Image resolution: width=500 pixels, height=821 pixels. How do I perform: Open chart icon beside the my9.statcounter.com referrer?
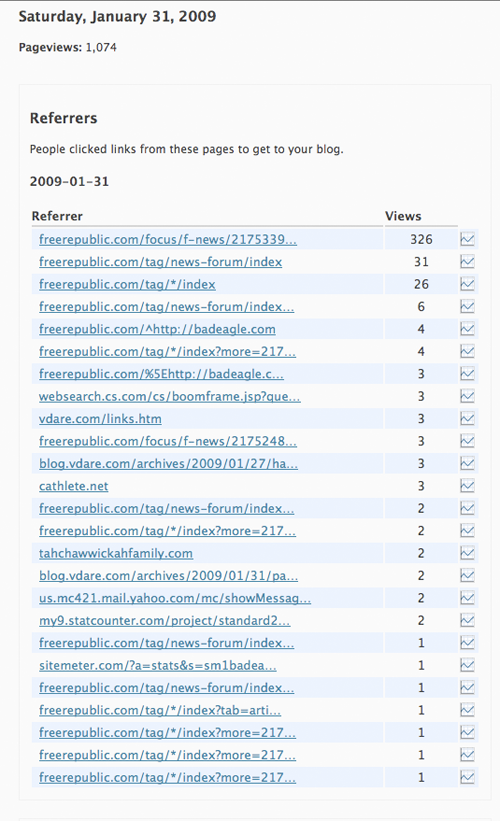pyautogui.click(x=467, y=620)
